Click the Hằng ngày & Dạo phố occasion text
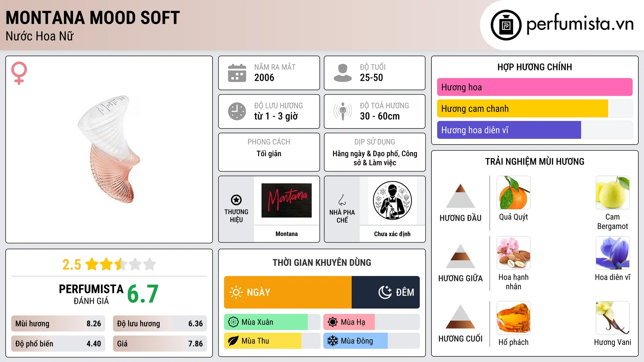 (375, 158)
